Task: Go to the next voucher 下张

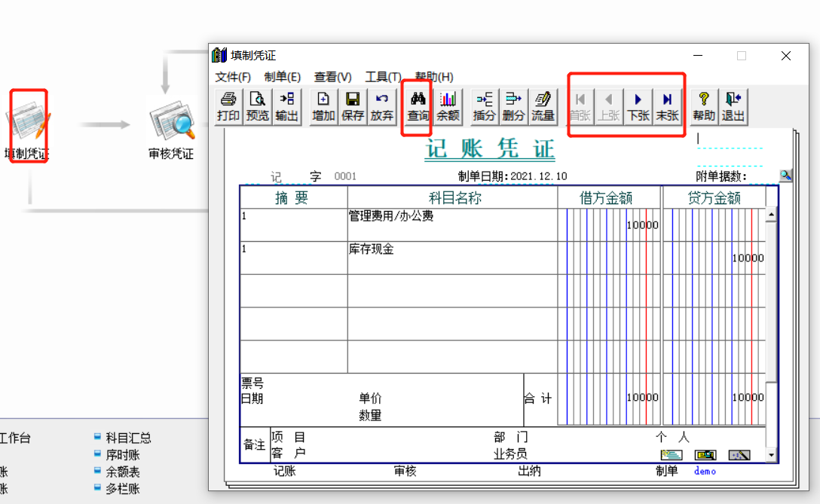Action: pos(638,107)
